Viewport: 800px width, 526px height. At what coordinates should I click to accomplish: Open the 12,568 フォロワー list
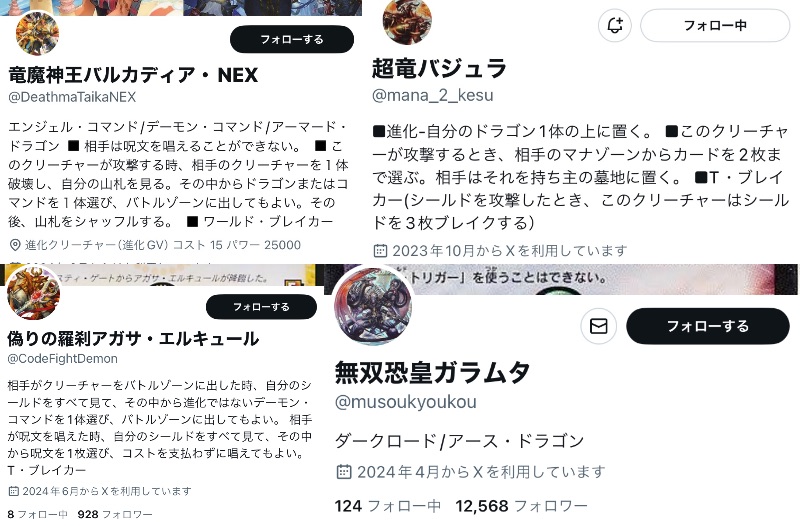click(x=521, y=506)
